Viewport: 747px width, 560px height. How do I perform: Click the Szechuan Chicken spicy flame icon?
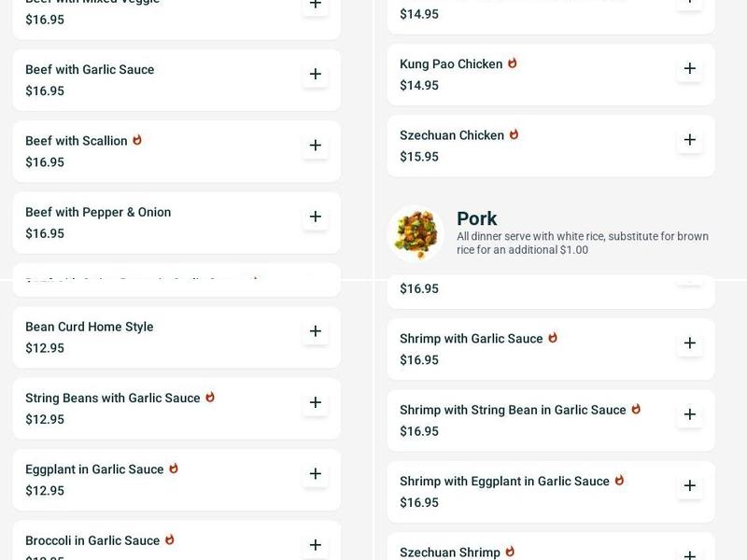tap(514, 134)
